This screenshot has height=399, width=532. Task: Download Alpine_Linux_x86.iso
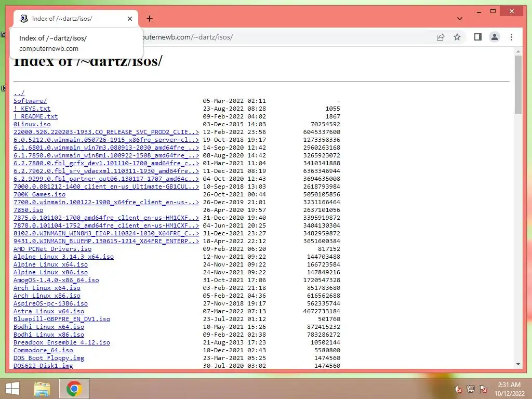(x=50, y=272)
